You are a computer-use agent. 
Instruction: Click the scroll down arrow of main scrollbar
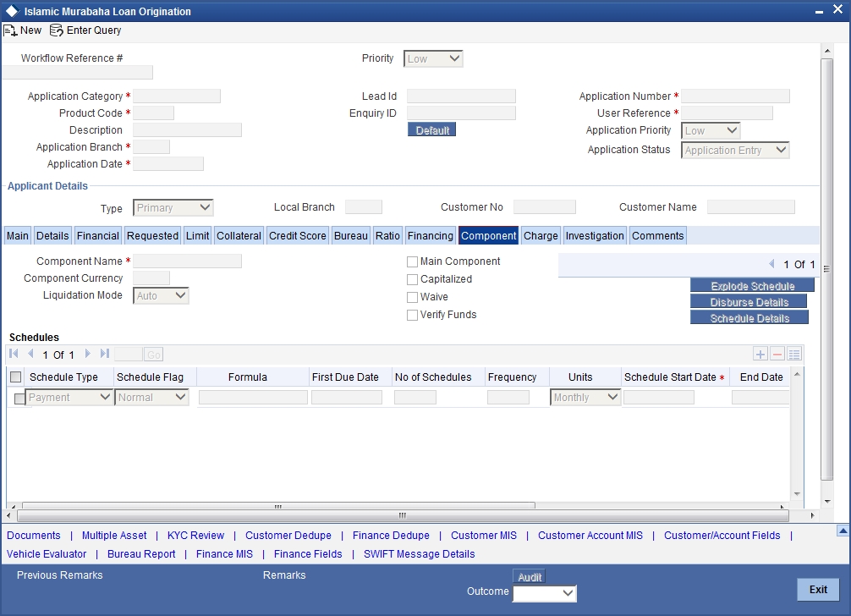pos(827,502)
